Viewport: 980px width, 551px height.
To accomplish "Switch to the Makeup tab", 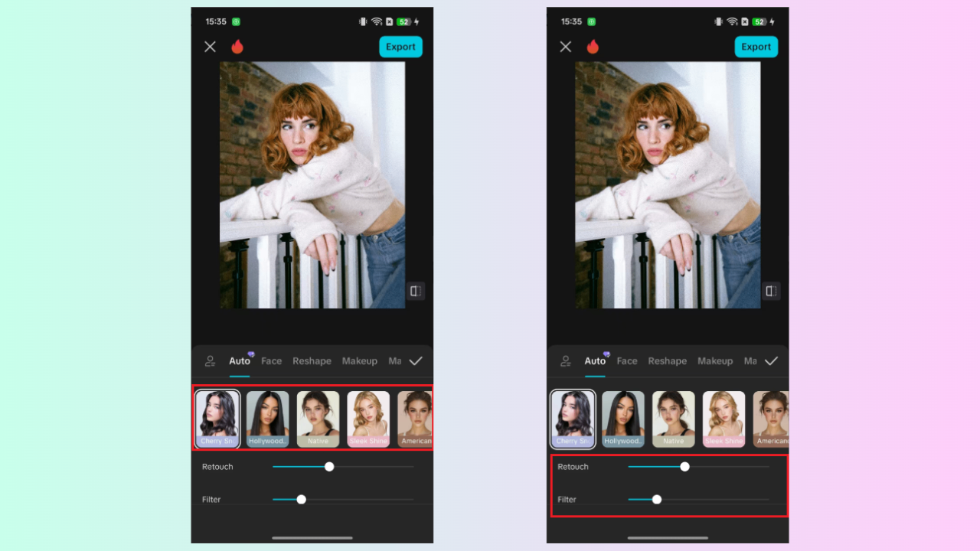I will coord(359,360).
